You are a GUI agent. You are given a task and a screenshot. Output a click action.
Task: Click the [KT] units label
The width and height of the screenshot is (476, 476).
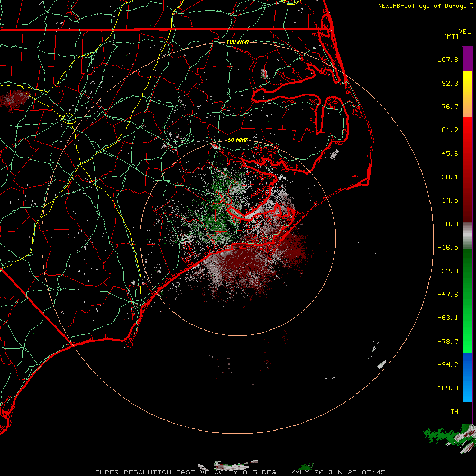click(x=451, y=36)
